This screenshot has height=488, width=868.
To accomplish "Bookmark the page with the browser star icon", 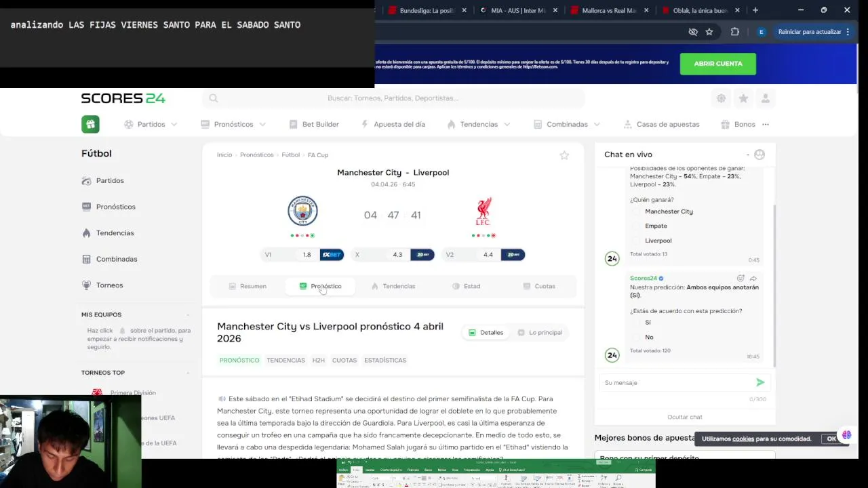I will [x=709, y=32].
